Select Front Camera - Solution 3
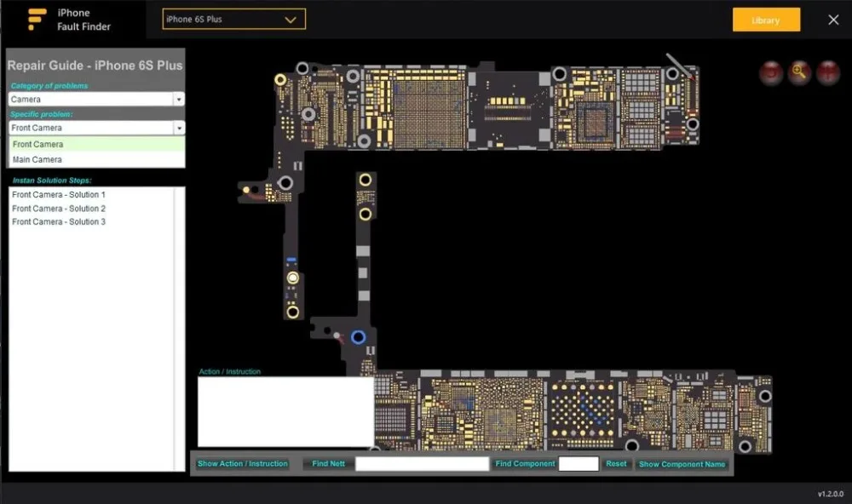Viewport: 852px width, 504px height. click(x=59, y=221)
